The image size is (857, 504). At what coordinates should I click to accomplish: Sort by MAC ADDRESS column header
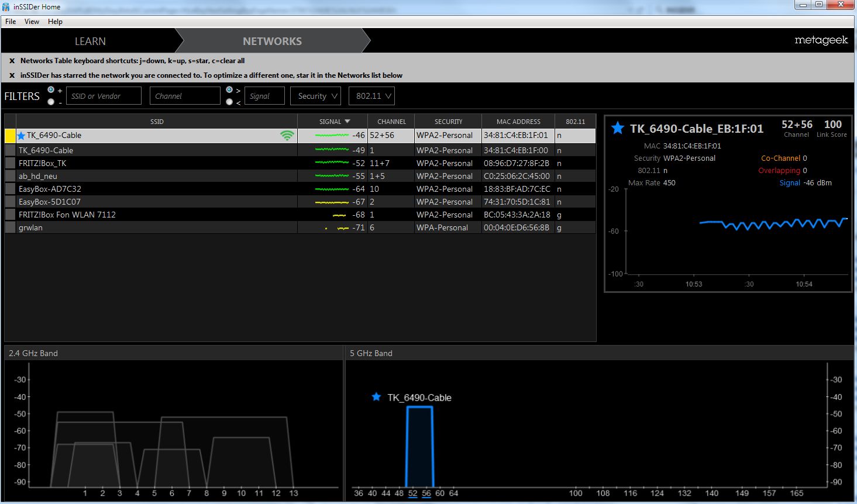pyautogui.click(x=518, y=122)
